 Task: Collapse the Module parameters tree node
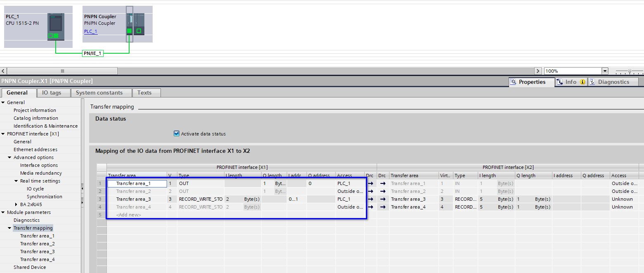pyautogui.click(x=3, y=212)
